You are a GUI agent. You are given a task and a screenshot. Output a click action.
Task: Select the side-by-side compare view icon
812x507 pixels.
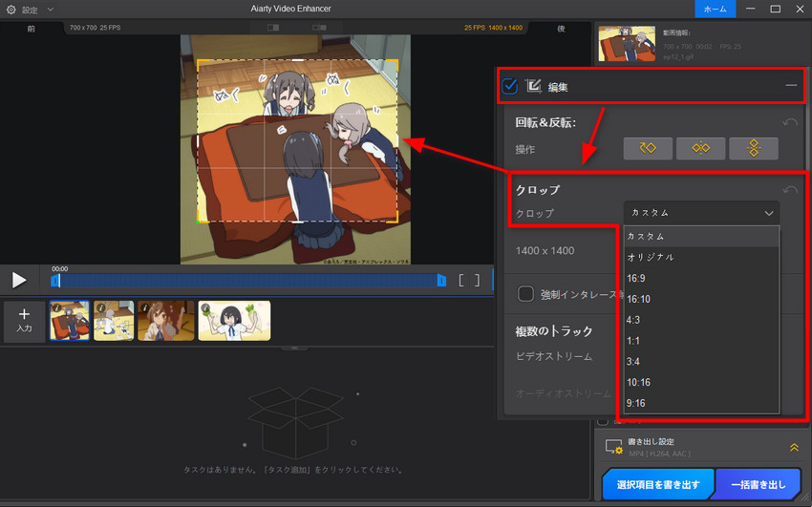tap(319, 28)
